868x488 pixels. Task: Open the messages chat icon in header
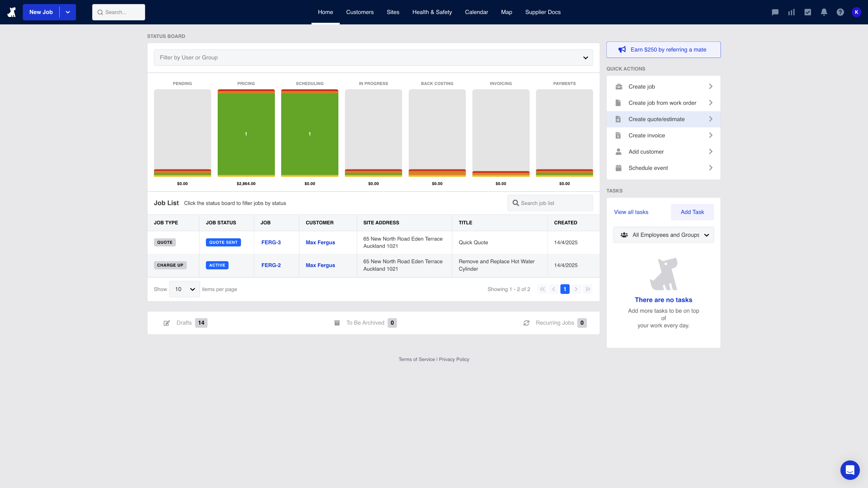(x=775, y=12)
